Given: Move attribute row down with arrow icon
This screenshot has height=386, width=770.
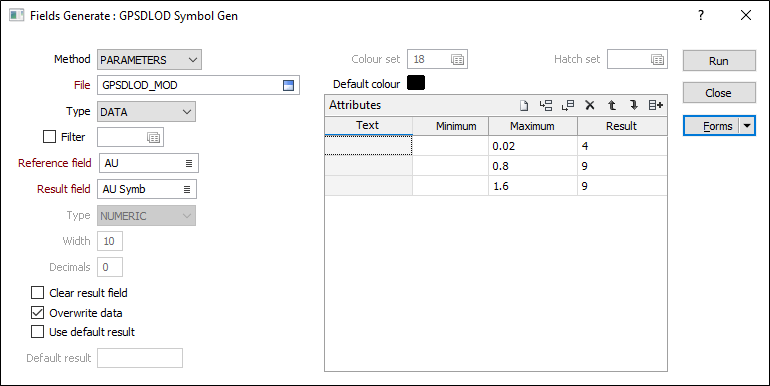Looking at the screenshot, I should [633, 105].
